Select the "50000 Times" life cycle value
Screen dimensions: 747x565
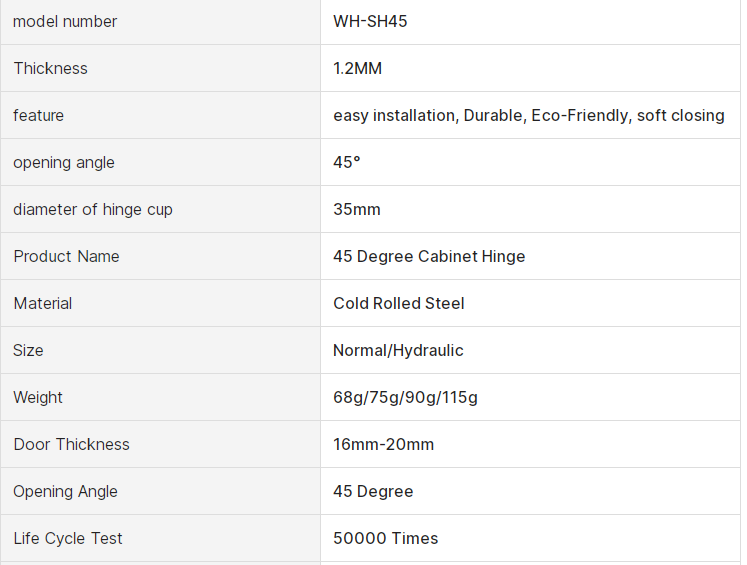click(385, 538)
